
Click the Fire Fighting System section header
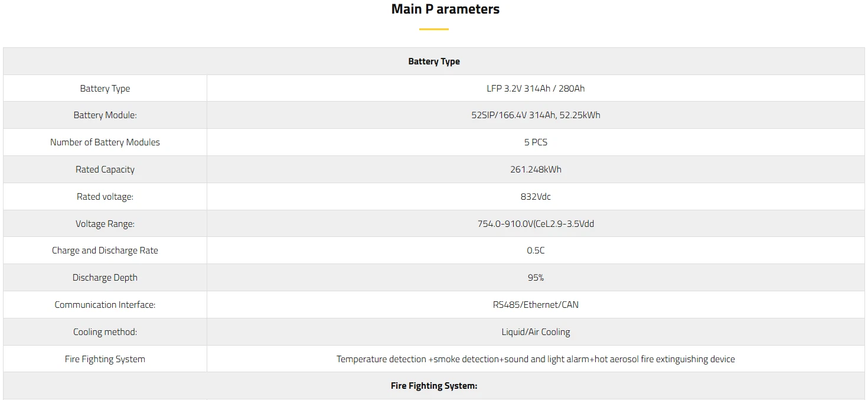click(x=434, y=386)
